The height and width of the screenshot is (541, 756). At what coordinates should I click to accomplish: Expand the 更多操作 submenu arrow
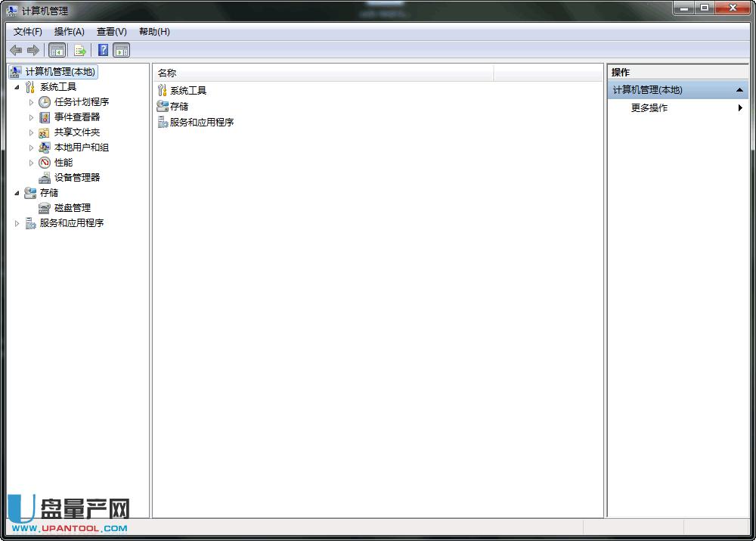click(740, 108)
